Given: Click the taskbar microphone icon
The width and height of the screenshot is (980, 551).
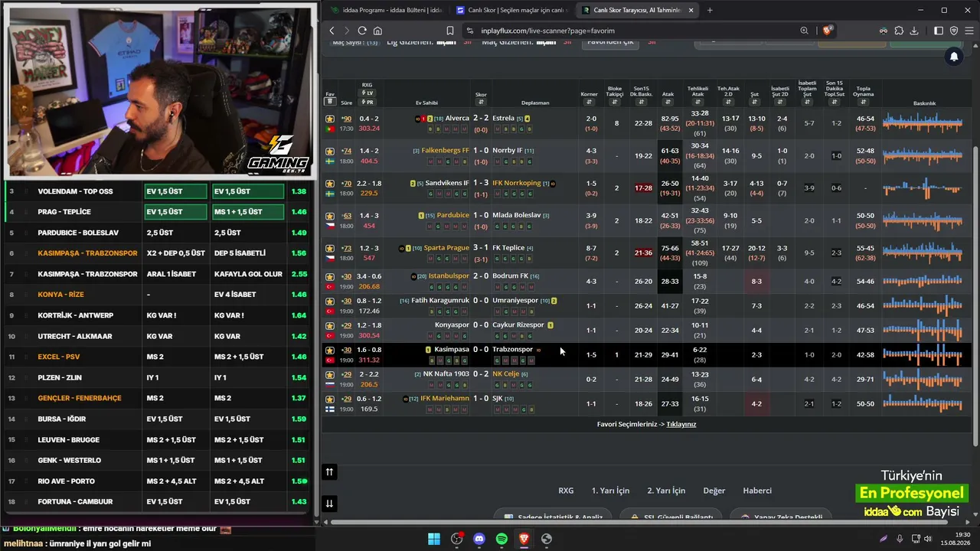Looking at the screenshot, I should (900, 539).
